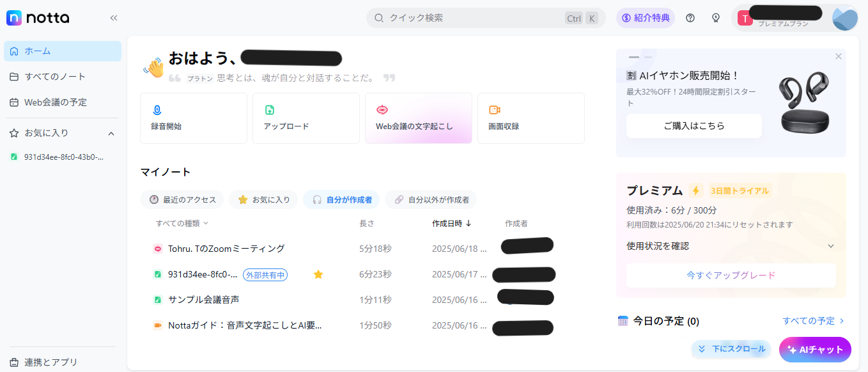Select the お気に入り filter chip

263,199
